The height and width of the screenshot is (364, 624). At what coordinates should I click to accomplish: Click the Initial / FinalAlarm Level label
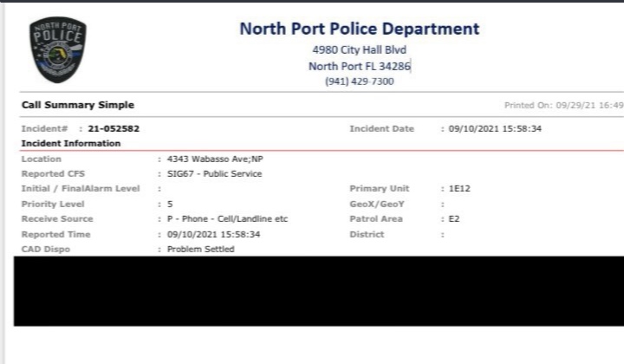click(x=80, y=189)
